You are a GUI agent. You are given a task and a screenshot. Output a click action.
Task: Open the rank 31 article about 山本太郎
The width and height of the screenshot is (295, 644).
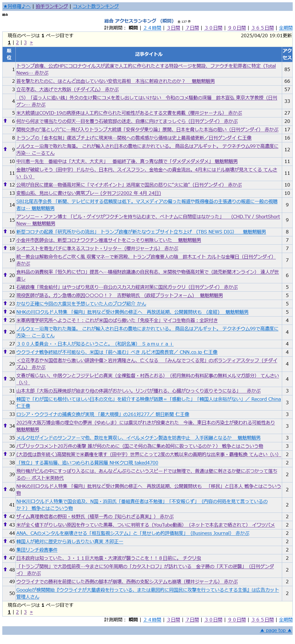(x=138, y=391)
